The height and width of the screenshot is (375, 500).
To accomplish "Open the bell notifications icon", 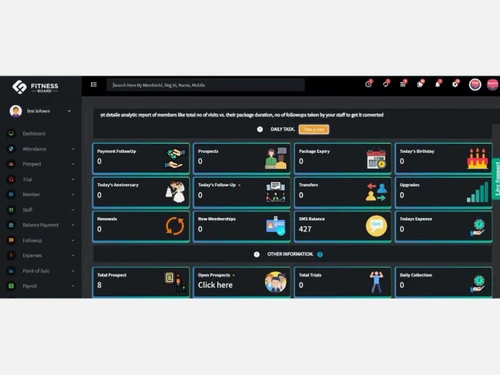I will point(438,84).
